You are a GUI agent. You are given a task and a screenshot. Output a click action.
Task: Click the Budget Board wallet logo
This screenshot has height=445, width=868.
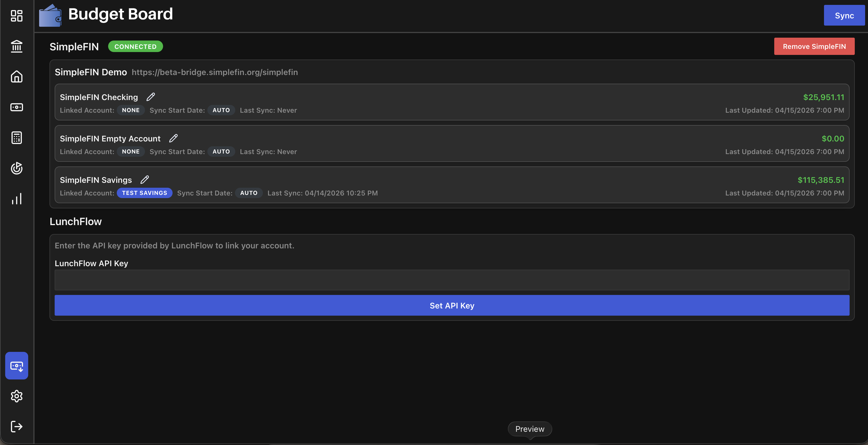50,16
